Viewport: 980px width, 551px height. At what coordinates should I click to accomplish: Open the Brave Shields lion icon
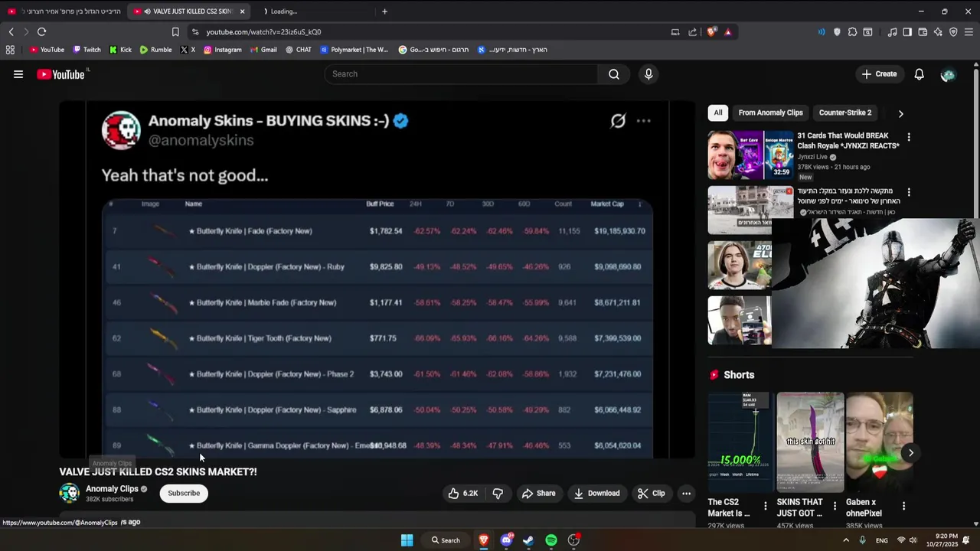[712, 32]
